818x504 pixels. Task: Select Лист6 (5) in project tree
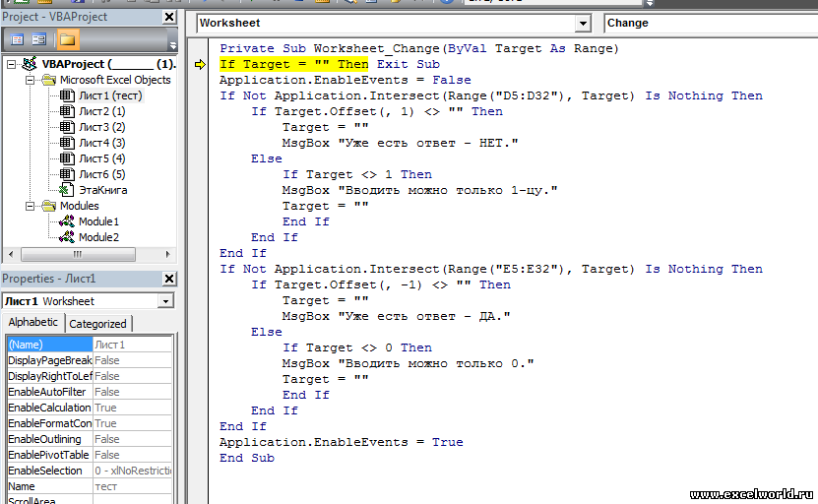click(x=101, y=174)
